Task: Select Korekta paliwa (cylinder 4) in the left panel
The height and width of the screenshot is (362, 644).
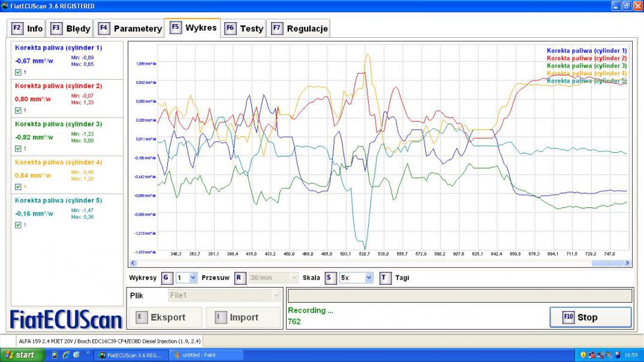Action: click(x=58, y=162)
